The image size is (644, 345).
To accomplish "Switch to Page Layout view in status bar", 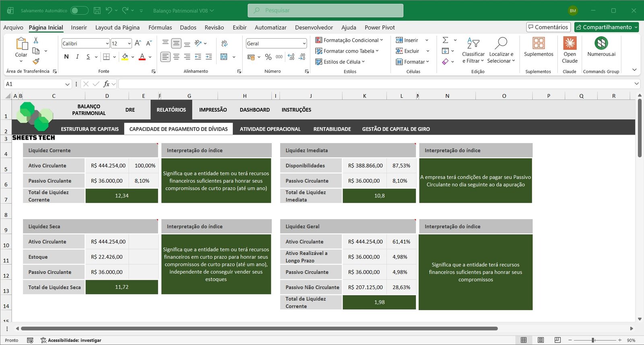I will (x=541, y=340).
